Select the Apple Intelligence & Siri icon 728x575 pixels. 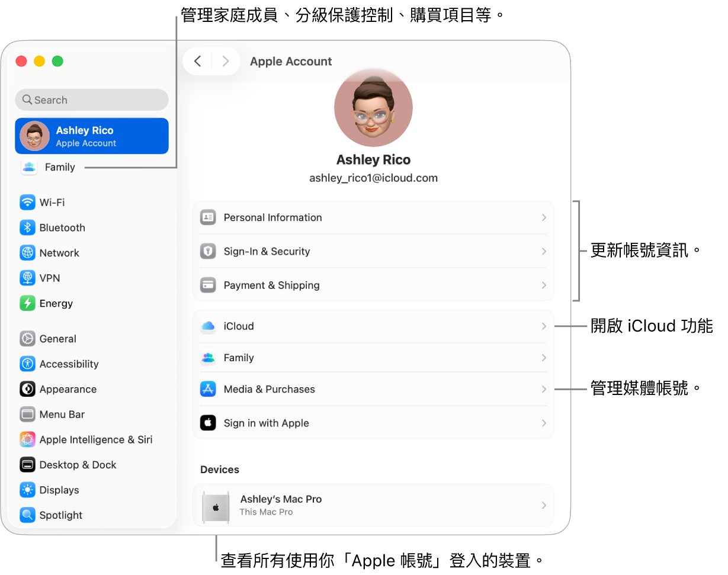[28, 439]
